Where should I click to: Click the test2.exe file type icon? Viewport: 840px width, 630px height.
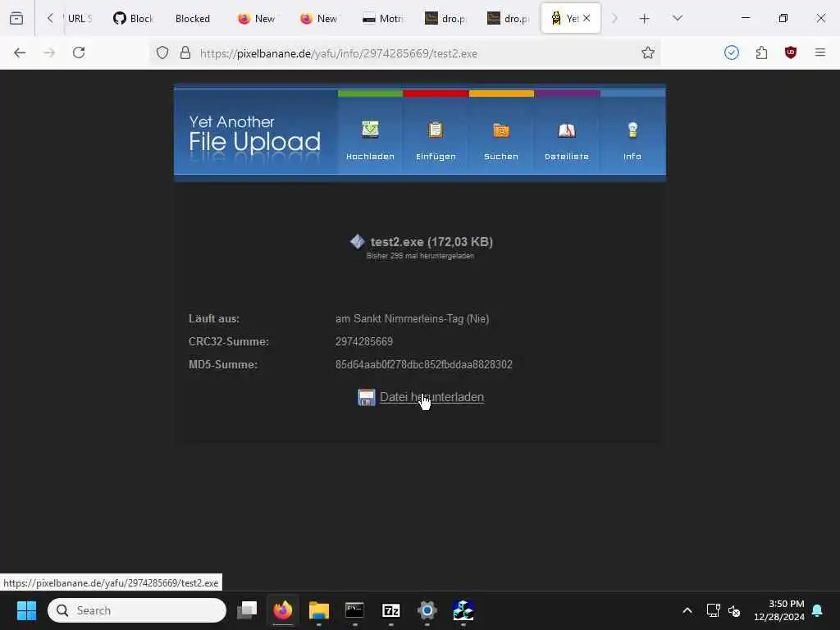(358, 242)
